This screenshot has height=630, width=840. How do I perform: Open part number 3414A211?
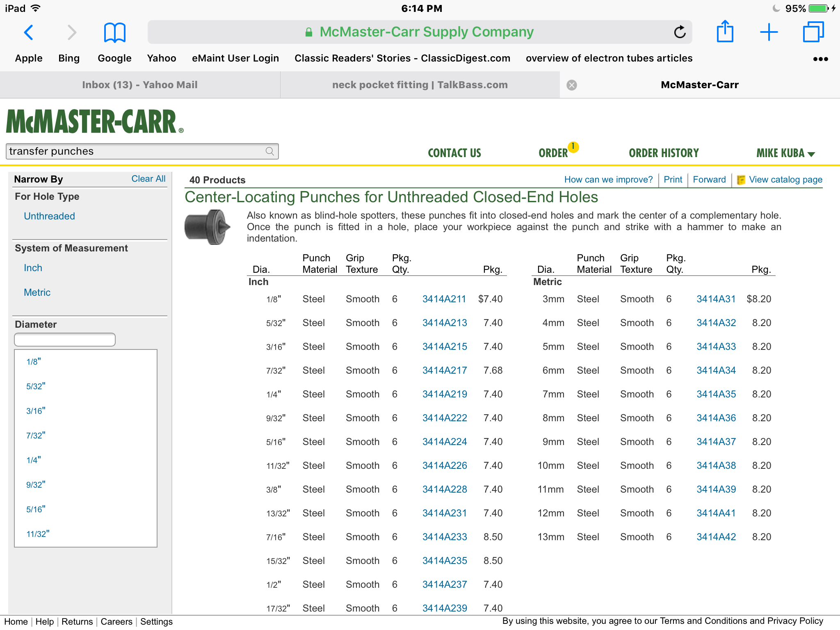click(444, 299)
